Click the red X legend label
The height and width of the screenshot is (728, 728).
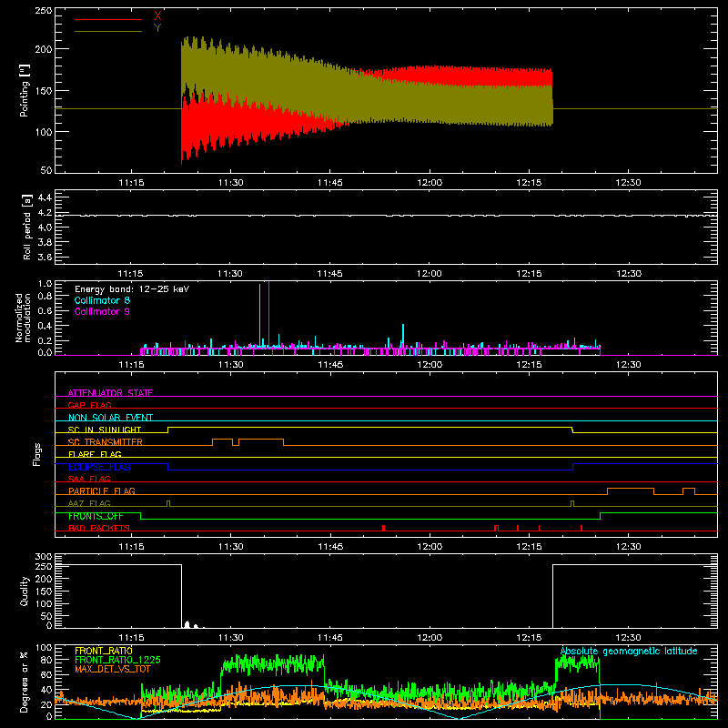[157, 16]
